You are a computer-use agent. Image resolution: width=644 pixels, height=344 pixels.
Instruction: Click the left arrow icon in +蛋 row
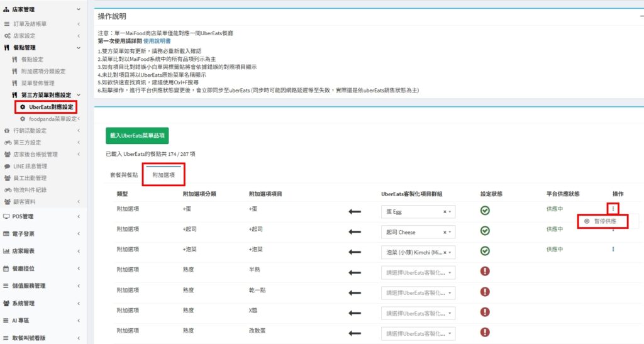pos(355,211)
